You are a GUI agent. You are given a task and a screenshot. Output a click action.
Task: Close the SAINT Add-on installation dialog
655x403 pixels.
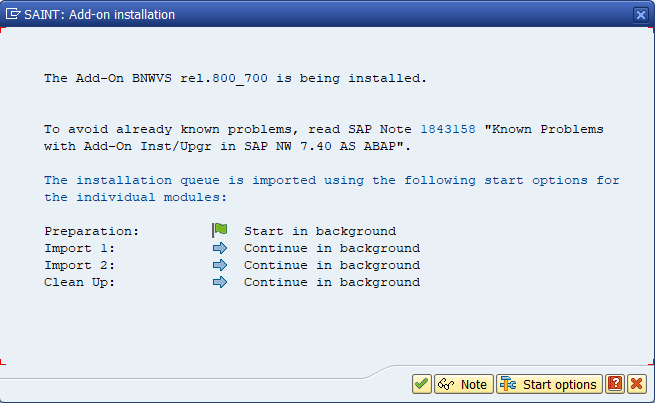click(640, 15)
